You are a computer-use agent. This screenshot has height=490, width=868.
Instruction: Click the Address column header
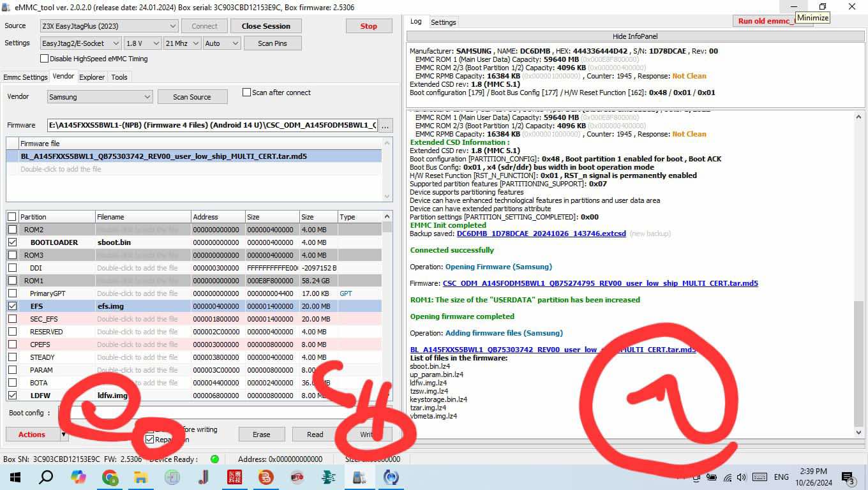tap(218, 217)
